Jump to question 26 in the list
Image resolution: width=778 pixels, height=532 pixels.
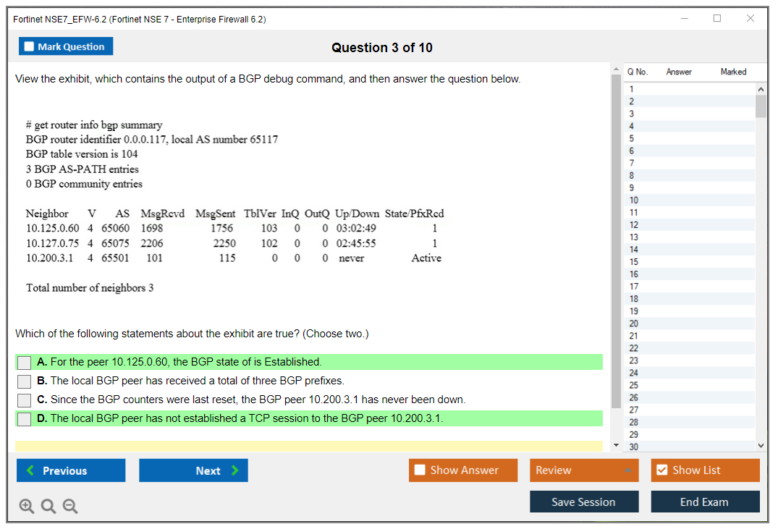pos(634,397)
